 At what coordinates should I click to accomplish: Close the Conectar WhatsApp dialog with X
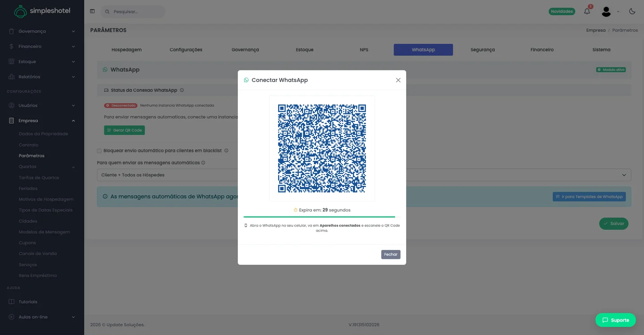[398, 80]
